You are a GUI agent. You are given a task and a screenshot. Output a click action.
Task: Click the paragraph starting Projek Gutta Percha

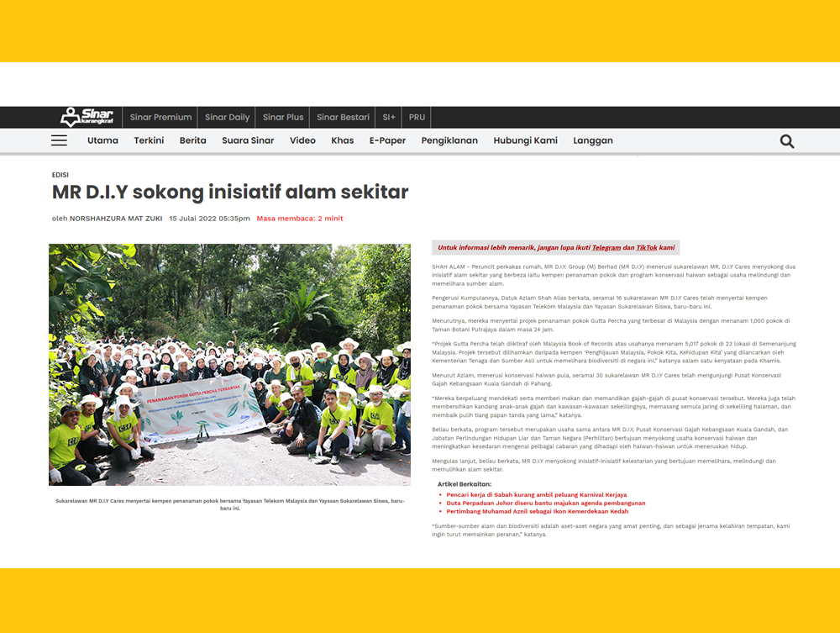(x=614, y=352)
